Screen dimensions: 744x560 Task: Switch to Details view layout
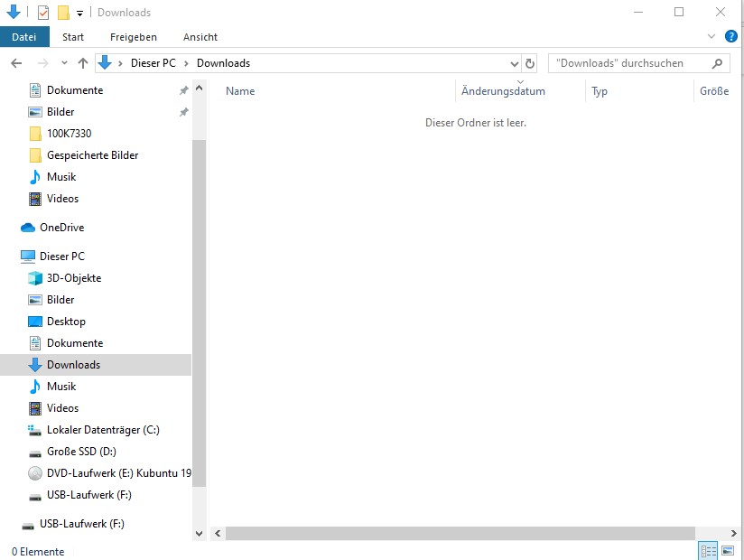tap(709, 551)
